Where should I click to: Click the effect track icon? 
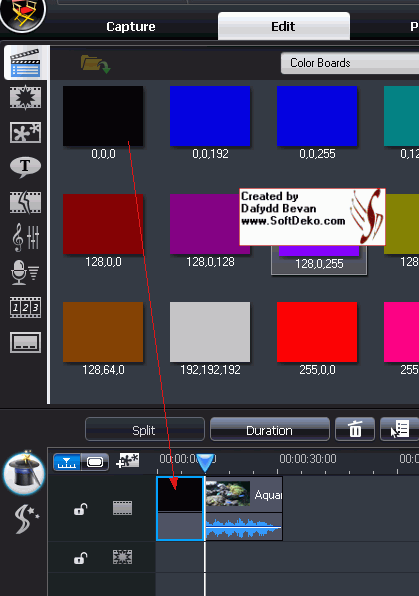(x=122, y=557)
